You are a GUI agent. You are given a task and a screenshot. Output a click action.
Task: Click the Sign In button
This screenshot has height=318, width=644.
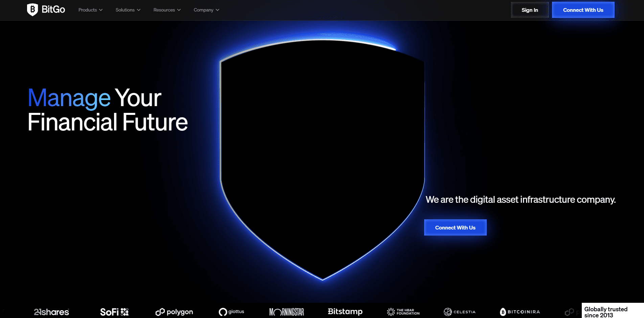(x=529, y=10)
